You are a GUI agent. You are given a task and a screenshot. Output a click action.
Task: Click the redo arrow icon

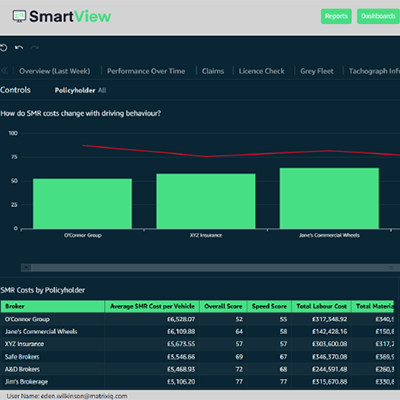35,47
